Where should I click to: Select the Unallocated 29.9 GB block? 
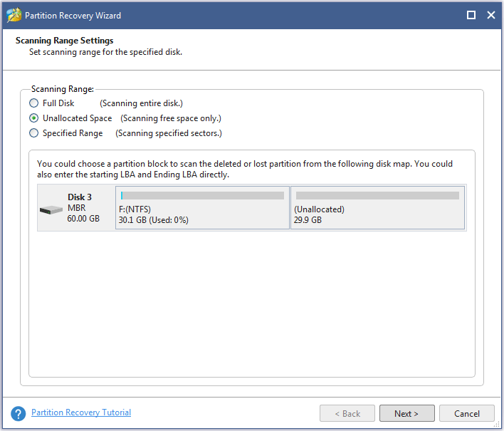pos(378,208)
